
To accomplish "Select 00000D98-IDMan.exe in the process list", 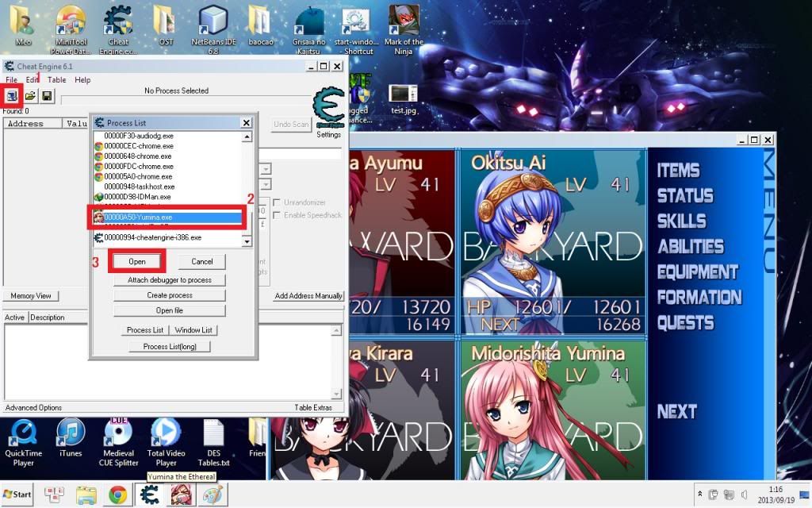I will (x=167, y=197).
